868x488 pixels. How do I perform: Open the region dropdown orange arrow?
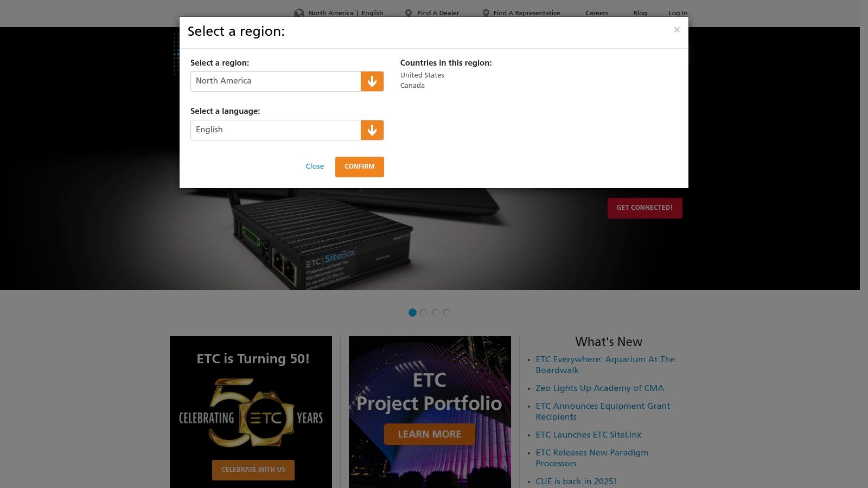tap(372, 81)
